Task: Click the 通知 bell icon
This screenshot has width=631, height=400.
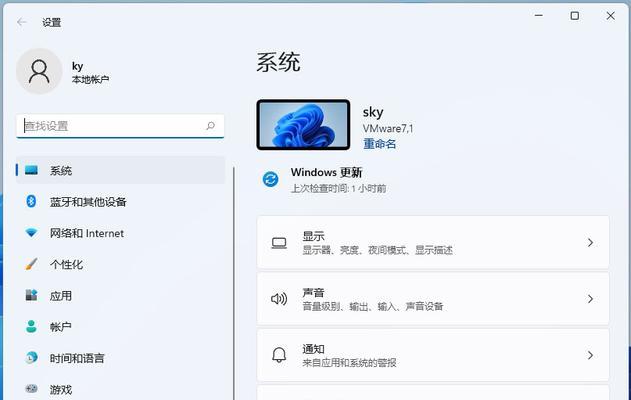Action: pos(279,355)
